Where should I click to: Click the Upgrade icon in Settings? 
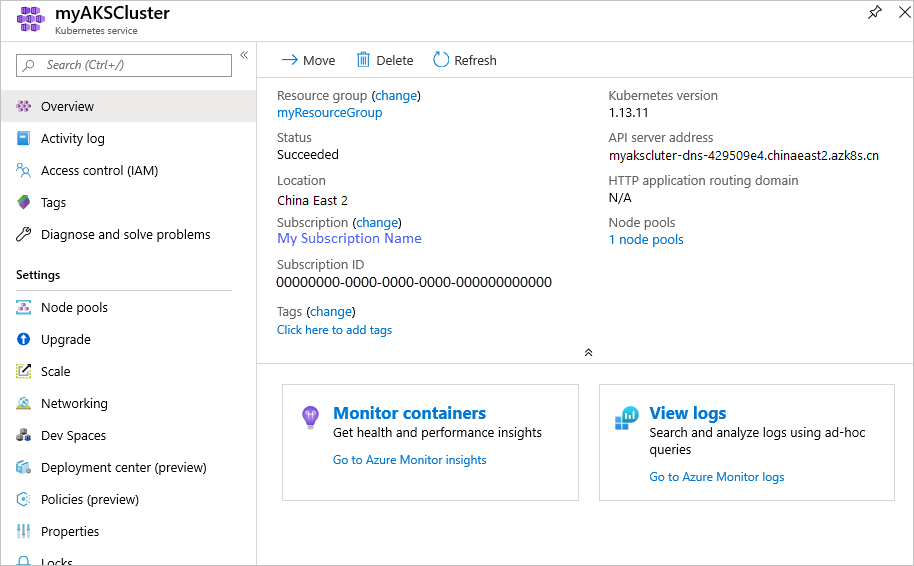pos(24,340)
